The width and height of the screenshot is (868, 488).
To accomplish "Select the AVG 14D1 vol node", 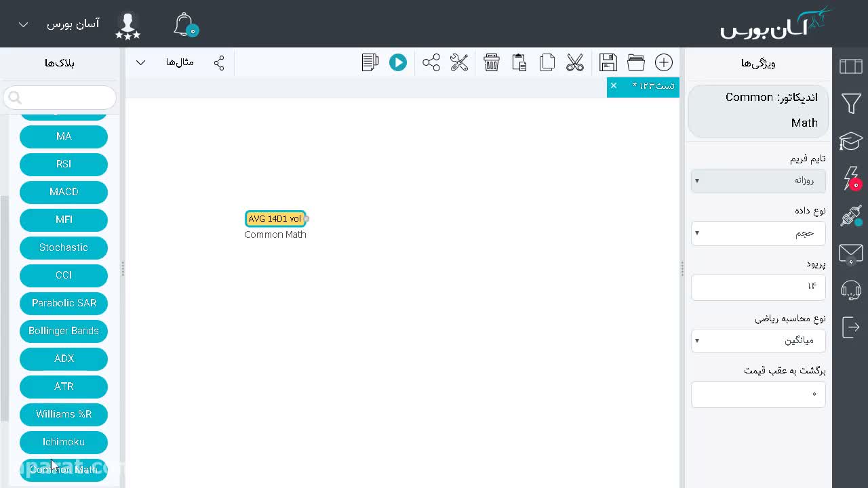I will [275, 218].
